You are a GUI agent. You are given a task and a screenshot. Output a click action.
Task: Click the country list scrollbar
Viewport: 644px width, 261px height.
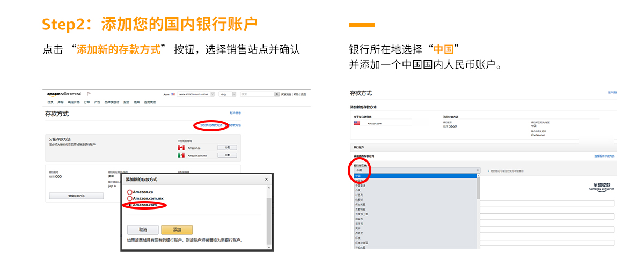point(478,212)
